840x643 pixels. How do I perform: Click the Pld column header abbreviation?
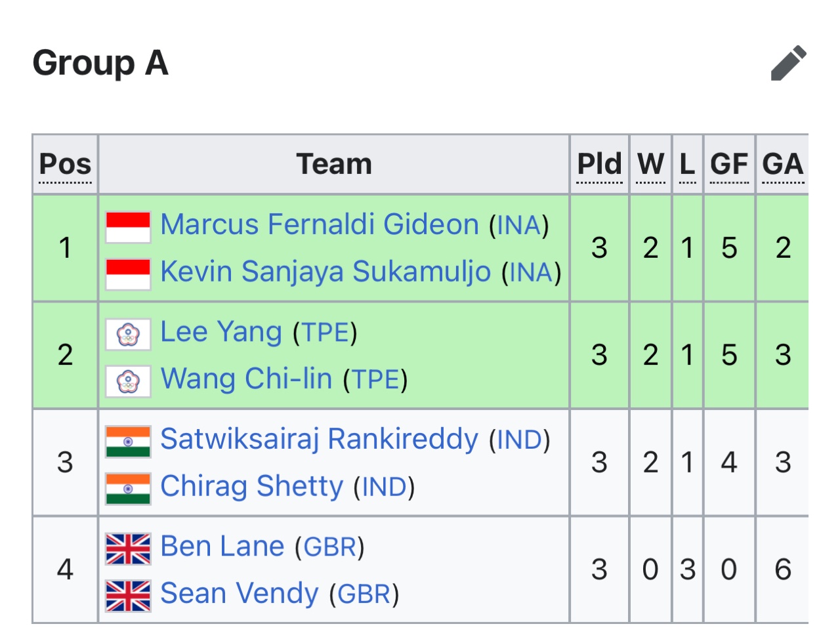tap(599, 164)
